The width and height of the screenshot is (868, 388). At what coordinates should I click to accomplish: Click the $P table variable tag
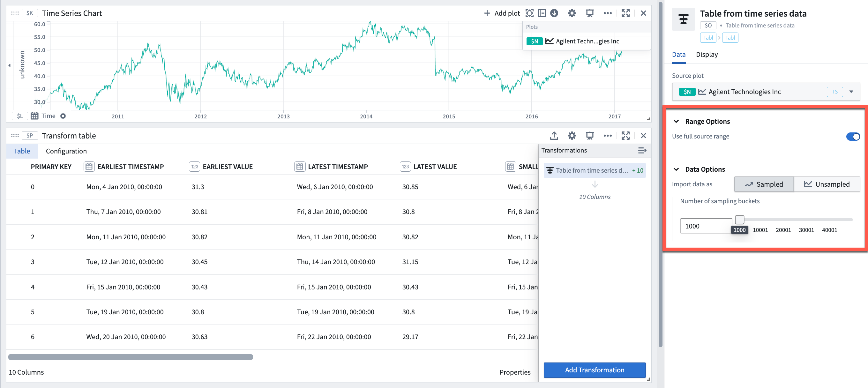(30, 136)
